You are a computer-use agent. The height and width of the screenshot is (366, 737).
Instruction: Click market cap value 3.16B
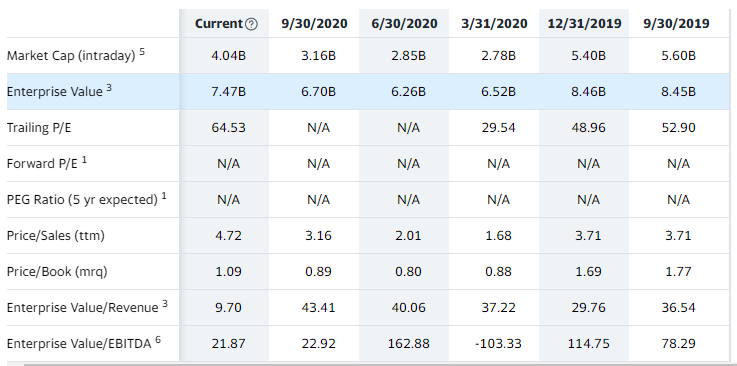319,55
